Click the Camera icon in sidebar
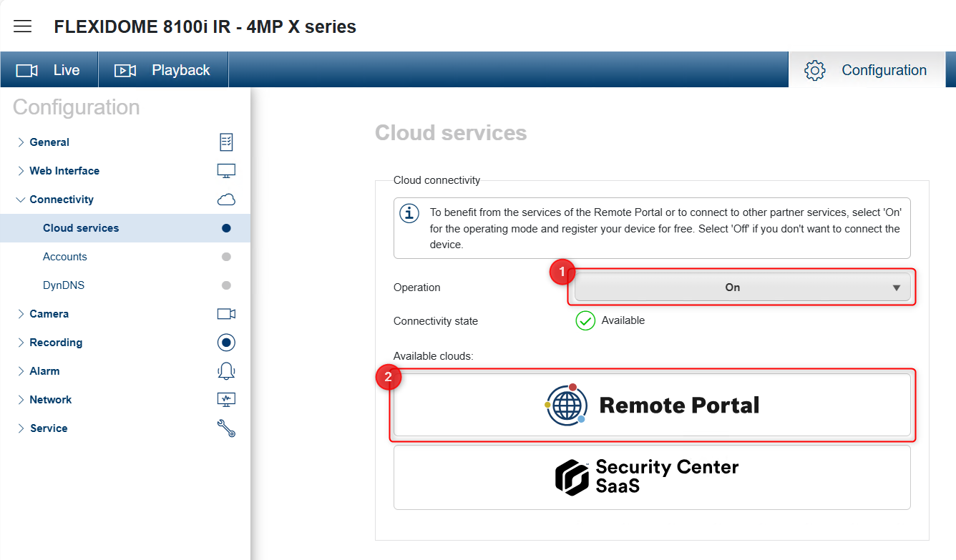The image size is (956, 560). pos(226,314)
